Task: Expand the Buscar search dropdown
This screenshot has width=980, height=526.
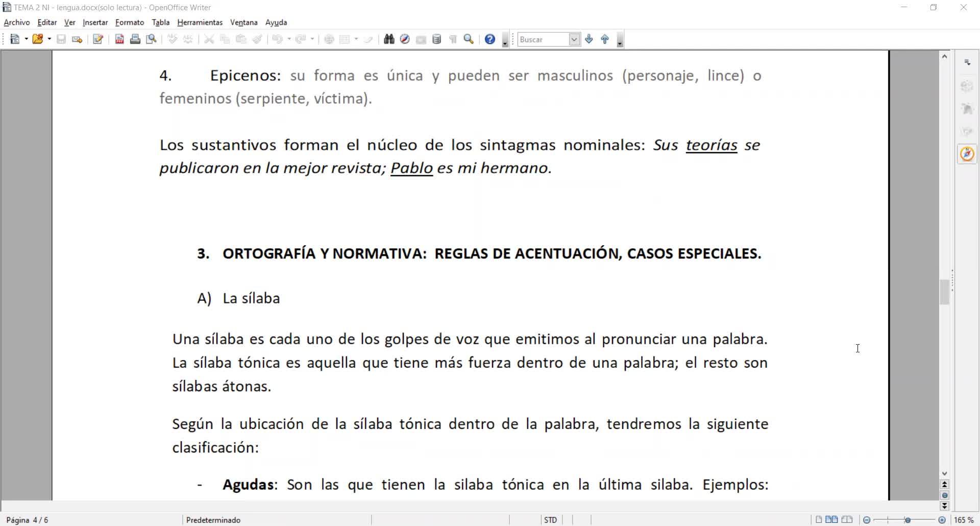Action: pos(574,39)
